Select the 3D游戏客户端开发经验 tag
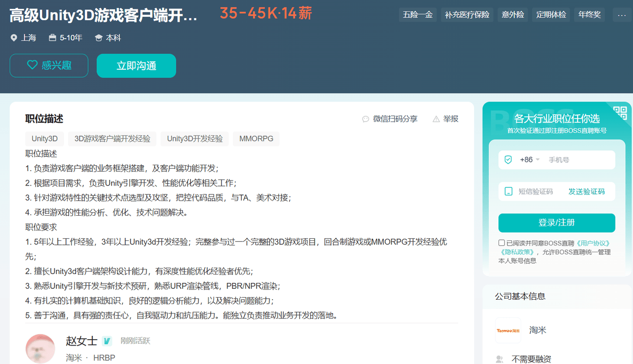This screenshot has height=364, width=633. pos(112,138)
